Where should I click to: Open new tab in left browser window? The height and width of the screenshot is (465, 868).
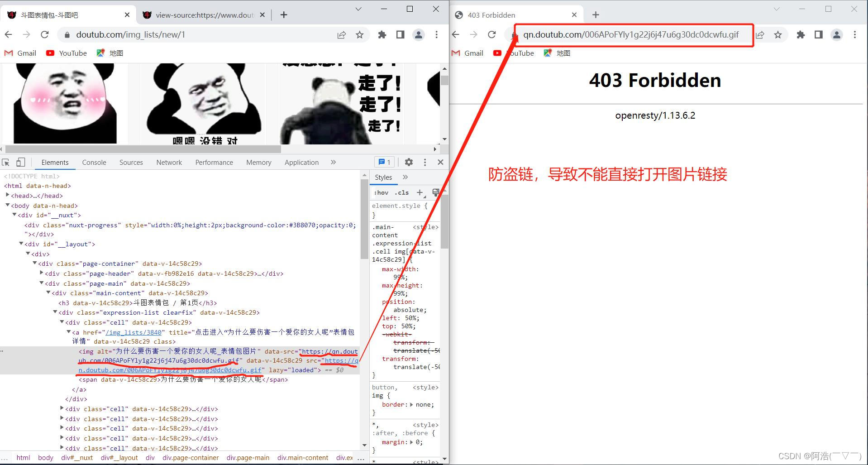coord(284,15)
